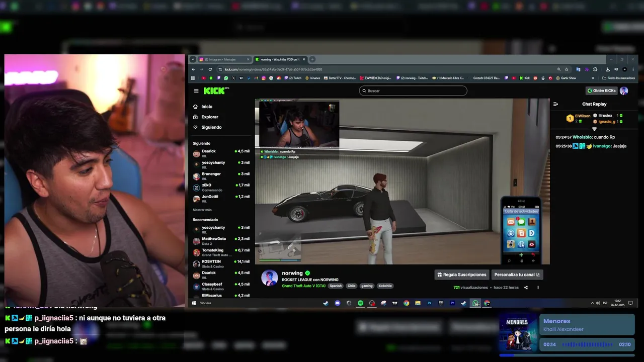Open the browser extensions puzzle icon
This screenshot has width=644, height=362.
click(x=595, y=69)
